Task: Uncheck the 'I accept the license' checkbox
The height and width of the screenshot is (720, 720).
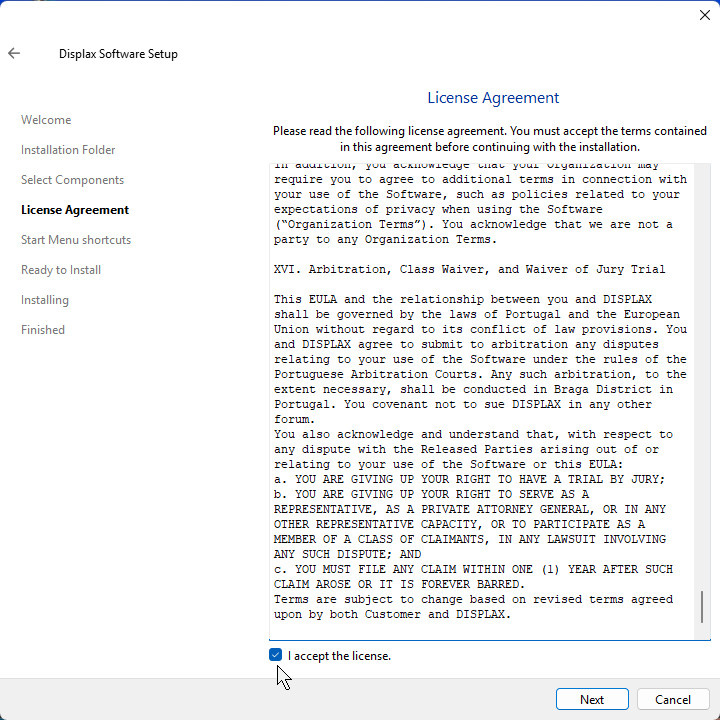Action: tap(276, 655)
